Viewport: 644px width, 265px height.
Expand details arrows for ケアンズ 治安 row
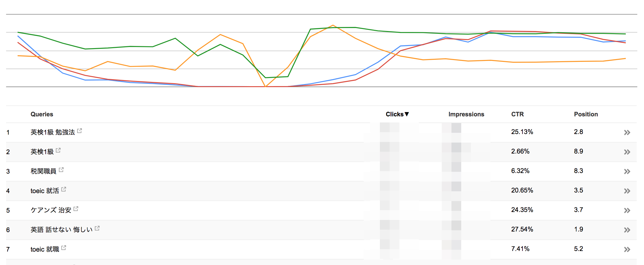click(x=627, y=210)
